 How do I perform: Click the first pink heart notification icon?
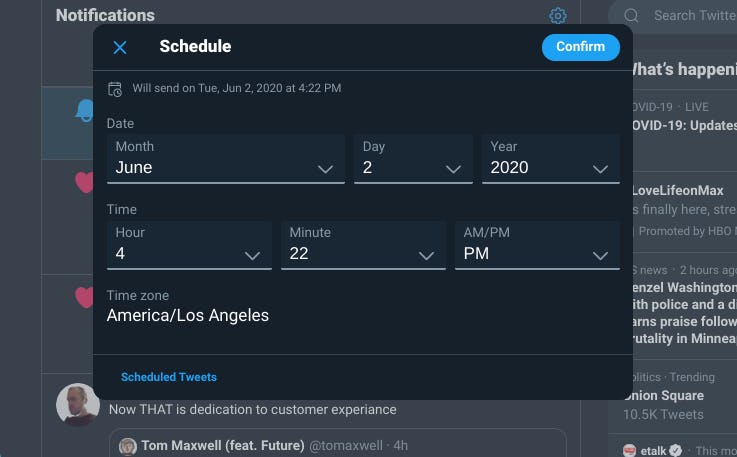coord(84,182)
